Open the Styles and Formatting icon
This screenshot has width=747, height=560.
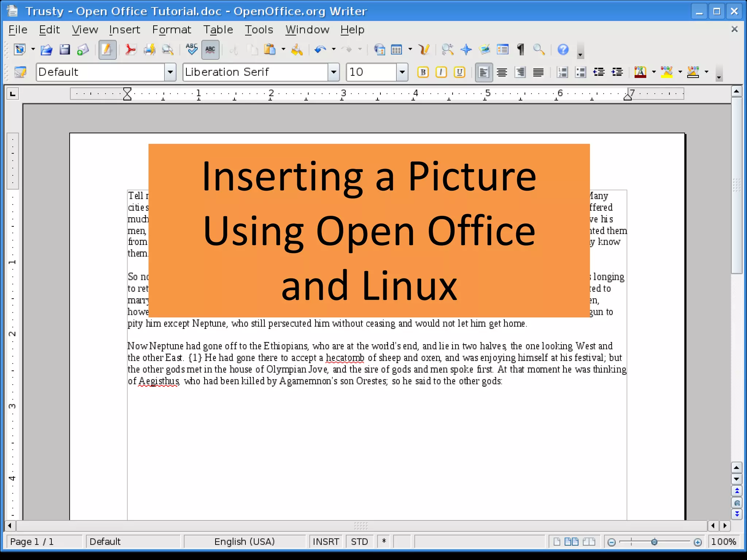click(20, 72)
